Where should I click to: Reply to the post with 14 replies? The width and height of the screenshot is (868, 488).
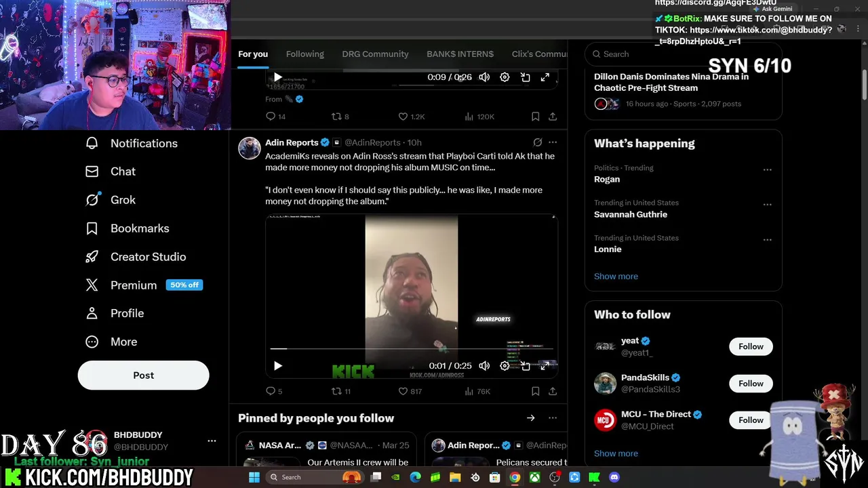[275, 117]
